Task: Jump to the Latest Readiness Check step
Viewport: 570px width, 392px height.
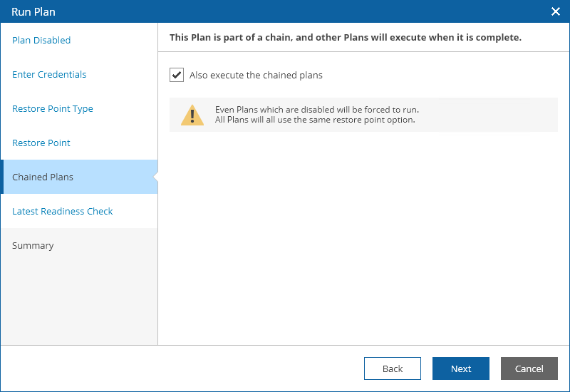Action: 63,212
